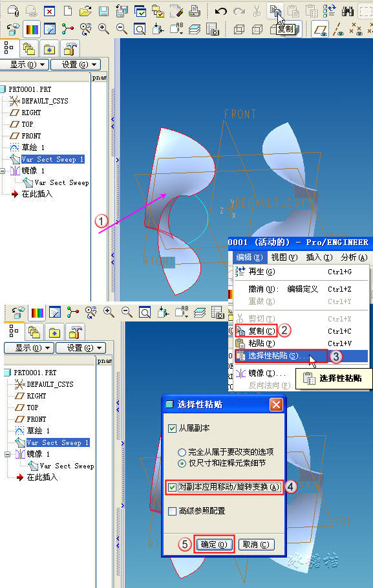
Task: Confirm the dialog with 确定 button
Action: click(214, 545)
